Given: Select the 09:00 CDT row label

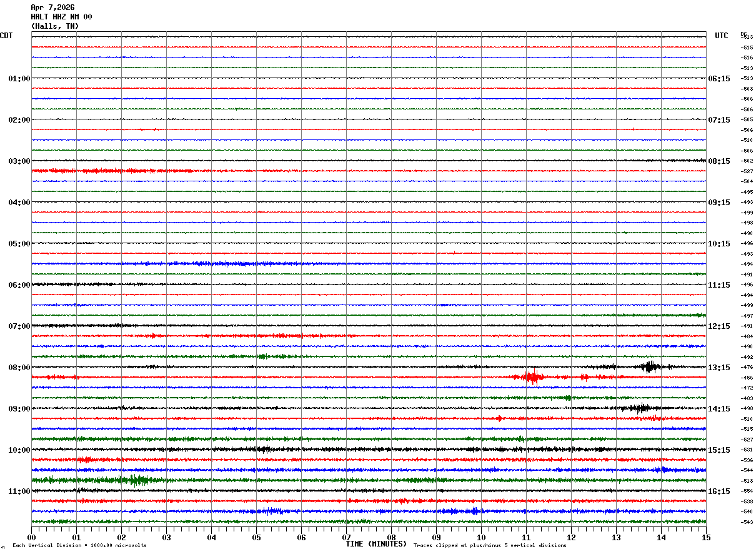Looking at the screenshot, I should [19, 409].
